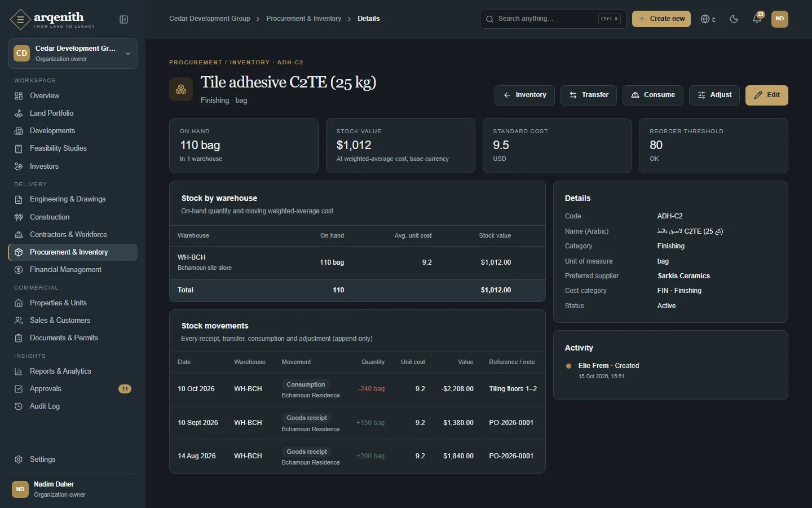Open notifications bell
Viewport: 812px width, 508px height.
(x=757, y=19)
